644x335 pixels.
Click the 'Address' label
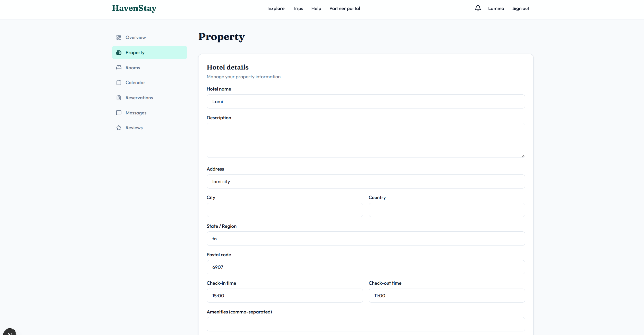215,169
